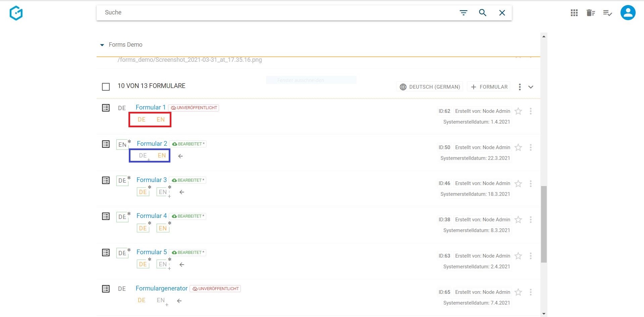Open the Formular 4 three-dot menu
The image size is (644, 317).
(531, 220)
